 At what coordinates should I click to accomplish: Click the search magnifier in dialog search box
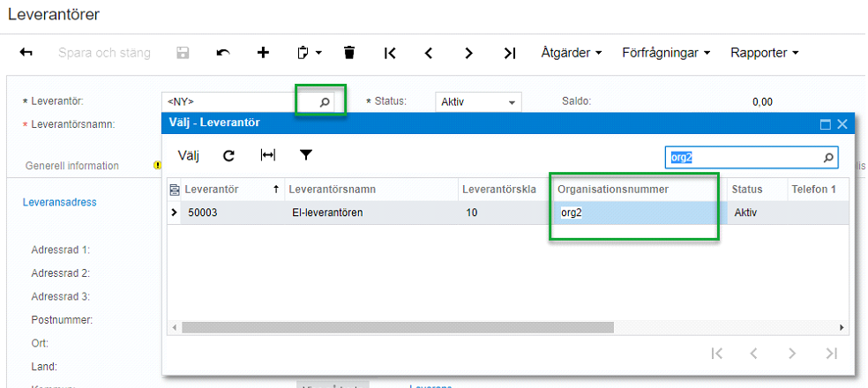point(828,157)
